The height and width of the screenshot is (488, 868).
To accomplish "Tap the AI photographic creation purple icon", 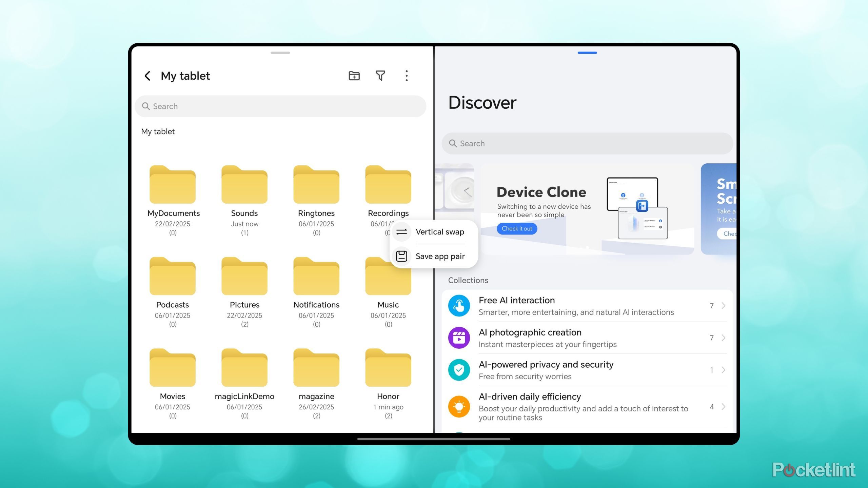I will tap(459, 338).
